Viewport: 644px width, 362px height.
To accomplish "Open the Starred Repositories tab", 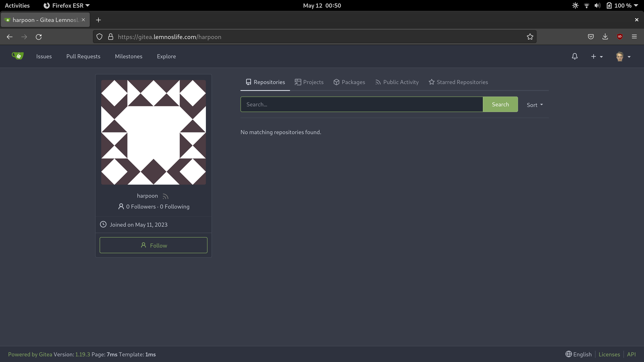I will pos(458,82).
